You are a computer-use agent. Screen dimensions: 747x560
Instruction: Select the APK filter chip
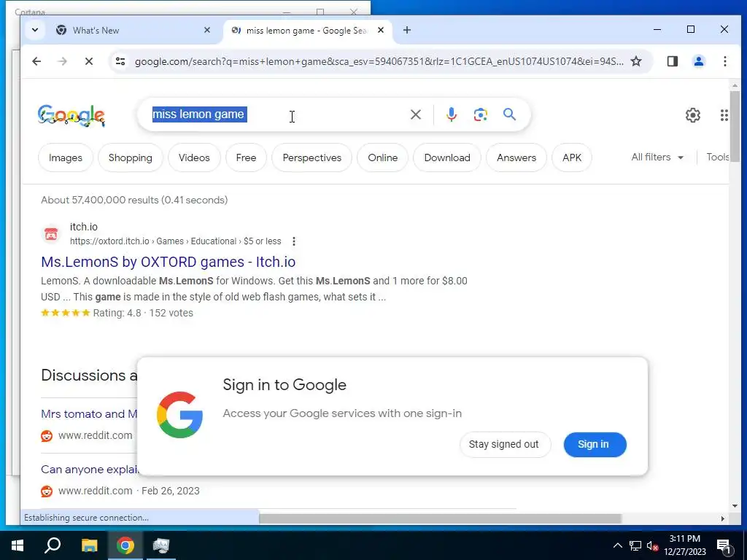[x=572, y=157]
